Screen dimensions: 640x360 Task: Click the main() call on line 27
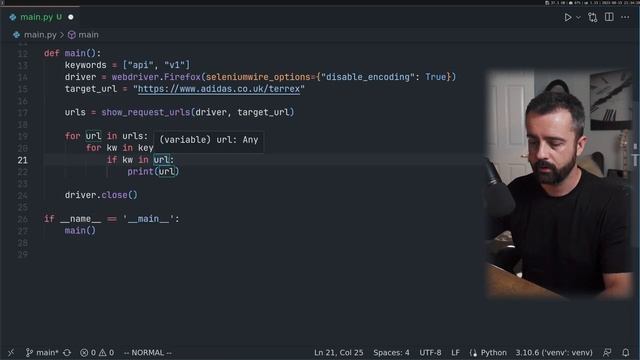(80, 231)
